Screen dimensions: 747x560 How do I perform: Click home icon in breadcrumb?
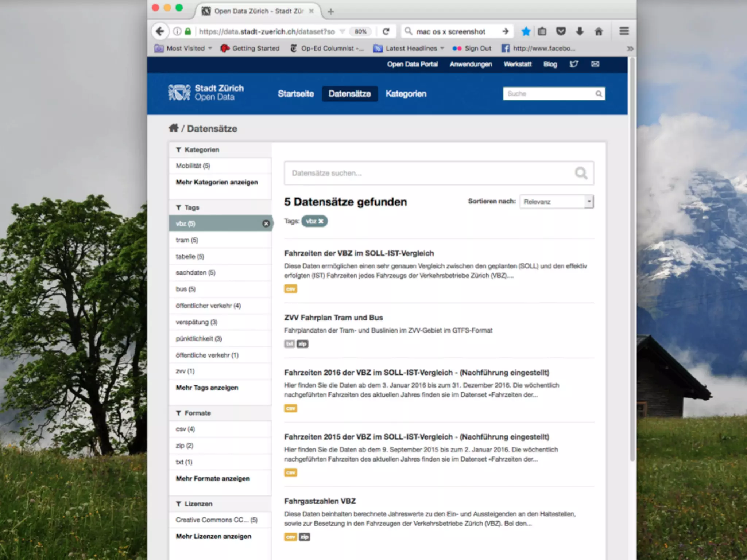pyautogui.click(x=173, y=128)
